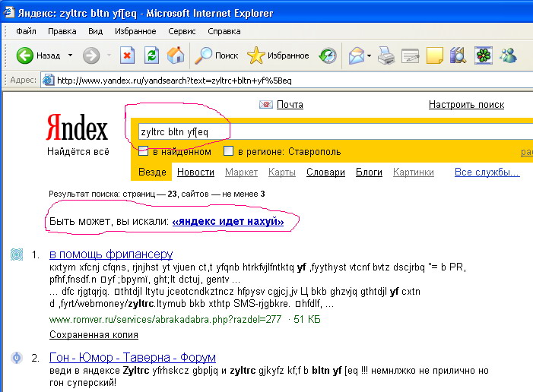Screen dimensions: 533x392
Task: Click the Stop loading icon with red X
Action: coord(127,55)
